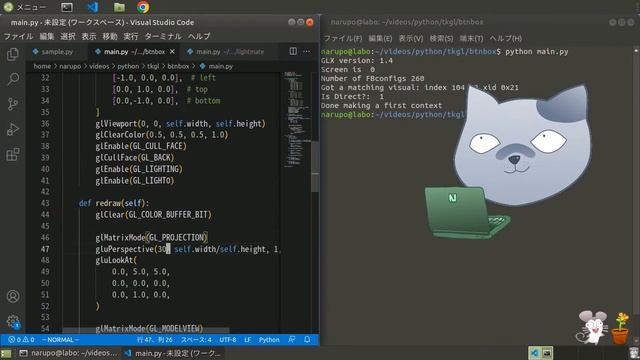640x360 pixels.
Task: Open VS Code ターミナル menu
Action: click(163, 36)
